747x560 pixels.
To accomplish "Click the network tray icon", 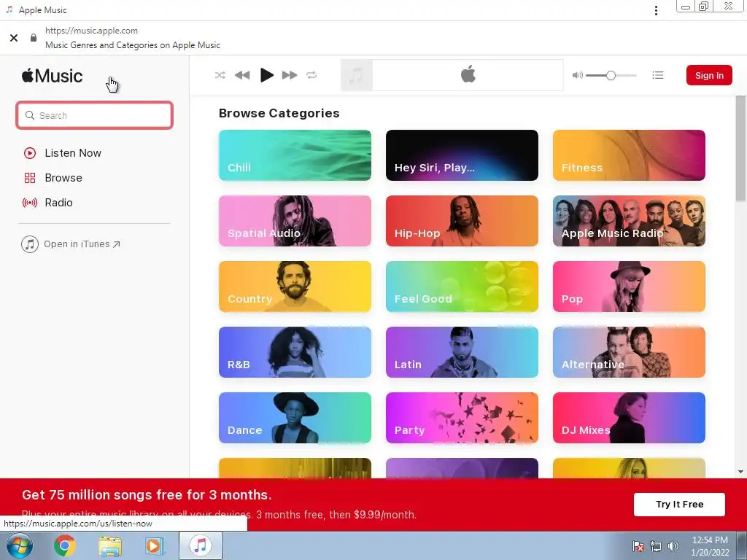I will coord(656,546).
